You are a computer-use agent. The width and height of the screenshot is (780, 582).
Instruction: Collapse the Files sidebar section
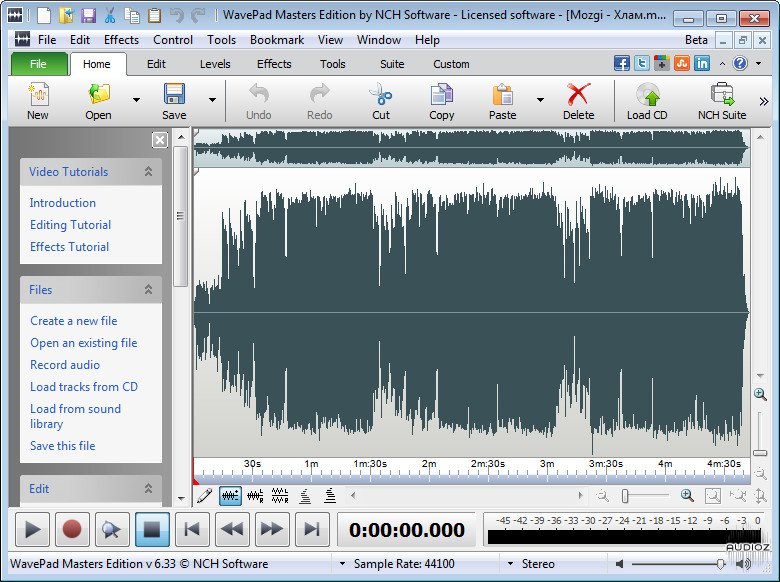coord(148,290)
